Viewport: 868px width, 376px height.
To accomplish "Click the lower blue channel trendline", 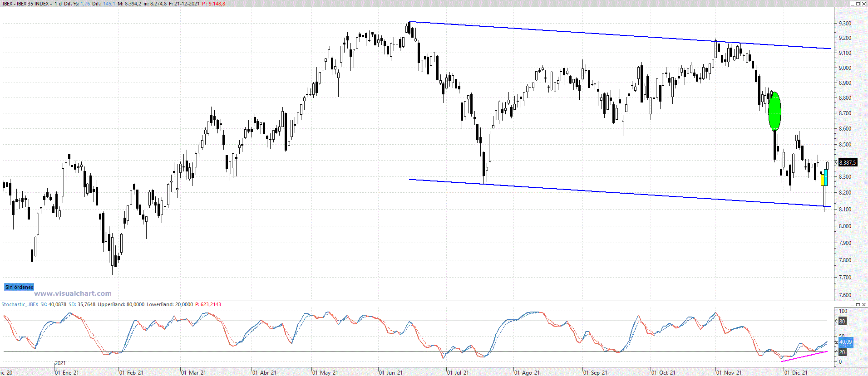I will (590, 190).
